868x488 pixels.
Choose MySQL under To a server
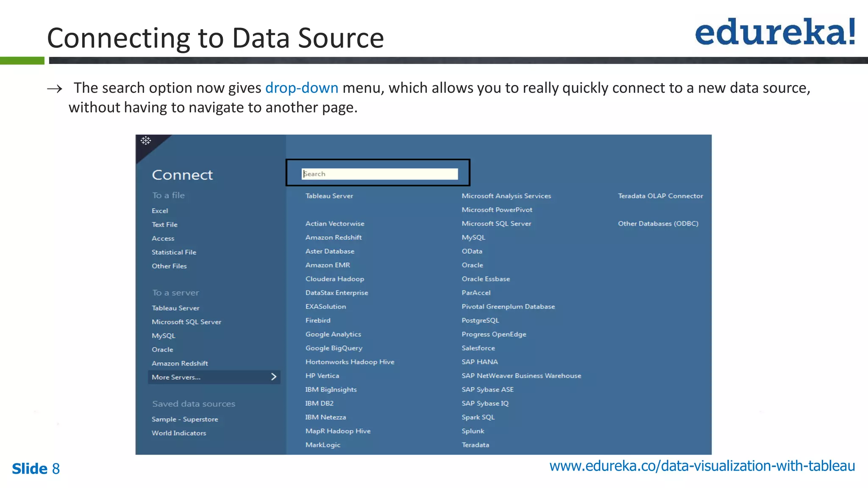[x=163, y=335]
